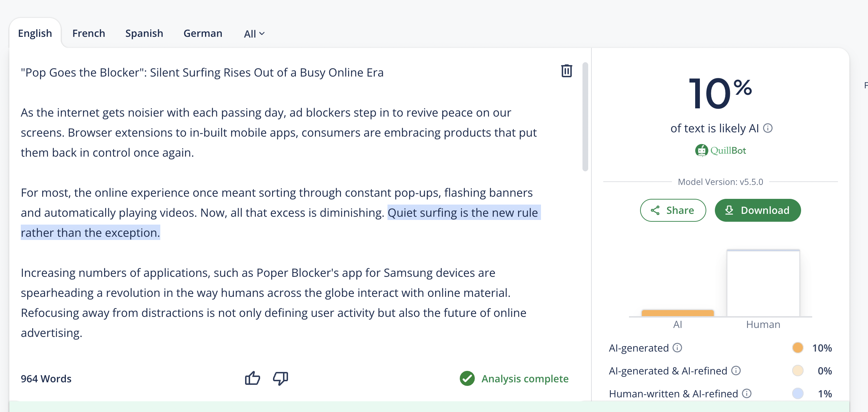The image size is (868, 412).
Task: Expand the All languages dropdown
Action: coord(254,34)
